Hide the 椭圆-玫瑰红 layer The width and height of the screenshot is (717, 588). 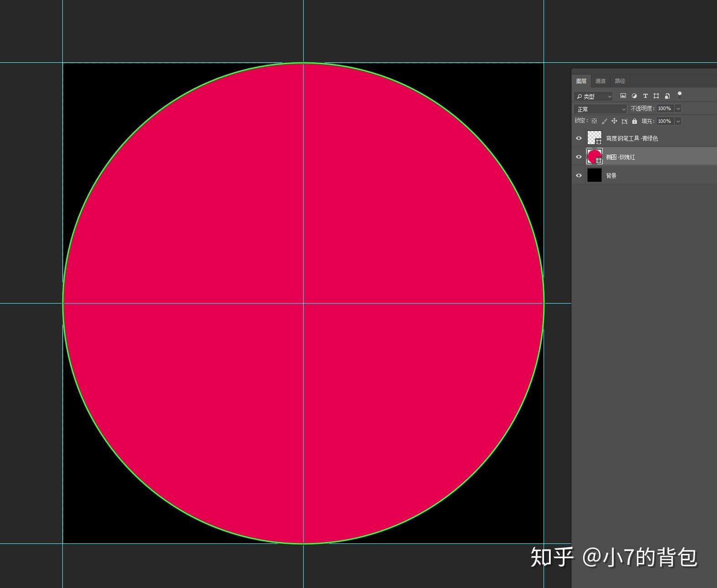point(579,157)
